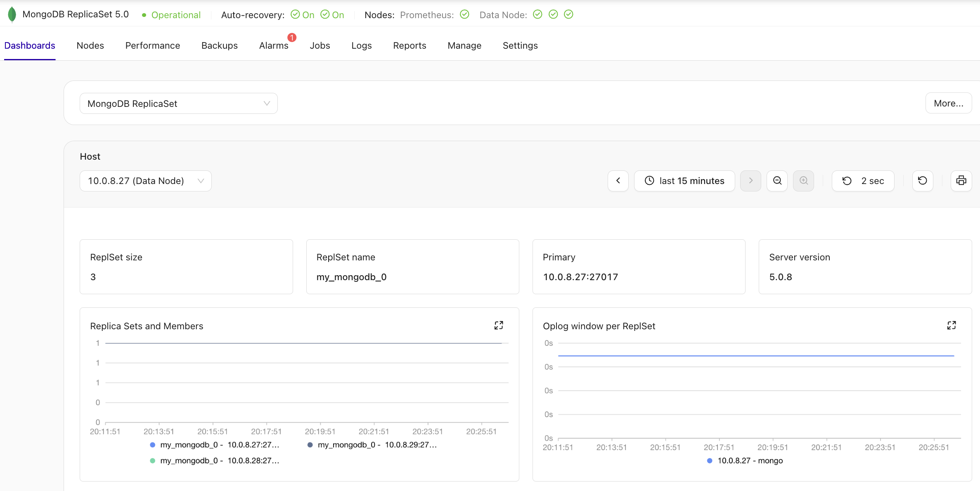Expand the Replica Sets and Members chart
This screenshot has width=980, height=491.
click(x=499, y=326)
